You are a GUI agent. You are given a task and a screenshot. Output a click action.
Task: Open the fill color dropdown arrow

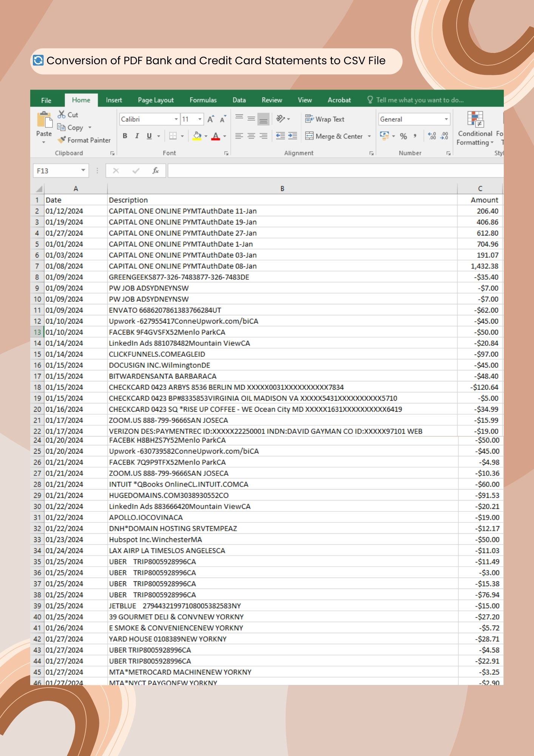(206, 136)
